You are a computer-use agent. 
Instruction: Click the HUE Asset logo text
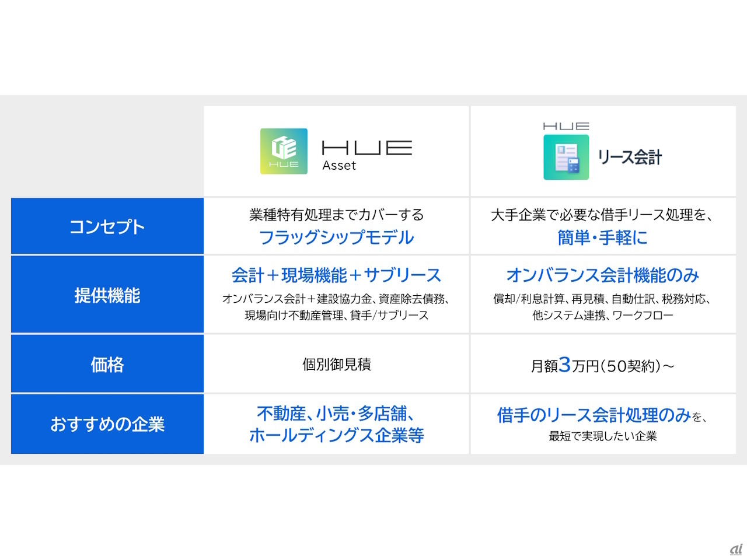click(367, 155)
